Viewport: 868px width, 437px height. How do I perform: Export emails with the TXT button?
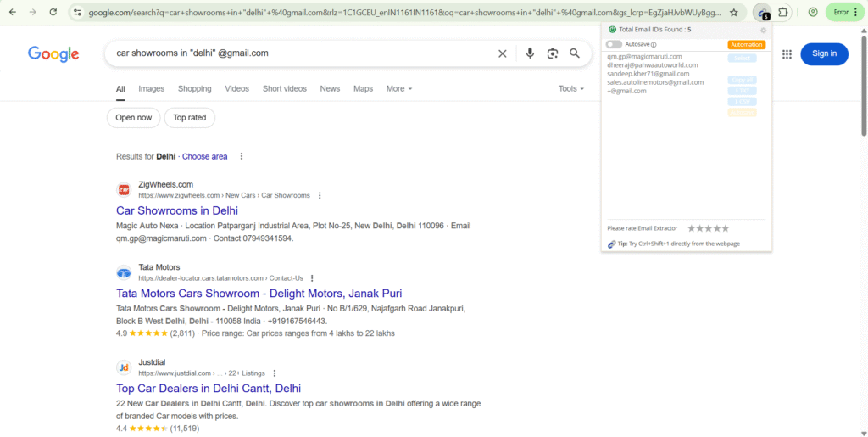click(742, 91)
